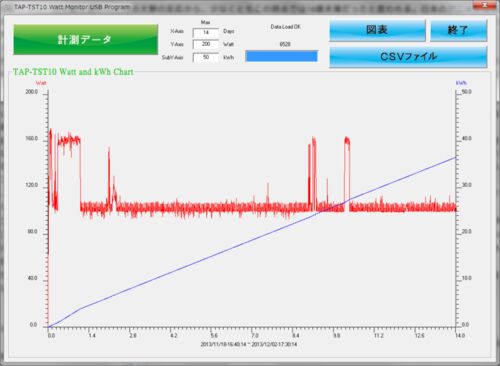
Task: Click the date range label below chart
Action: tap(249, 344)
